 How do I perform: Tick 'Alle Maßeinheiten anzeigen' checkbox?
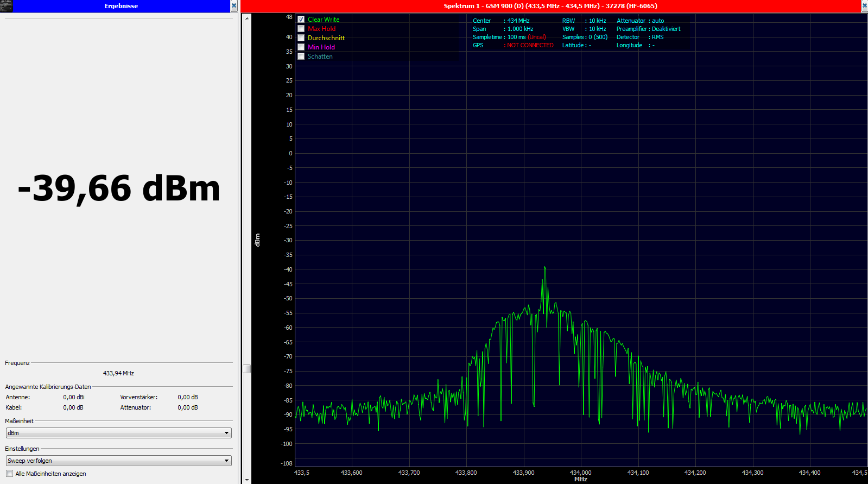(x=9, y=474)
